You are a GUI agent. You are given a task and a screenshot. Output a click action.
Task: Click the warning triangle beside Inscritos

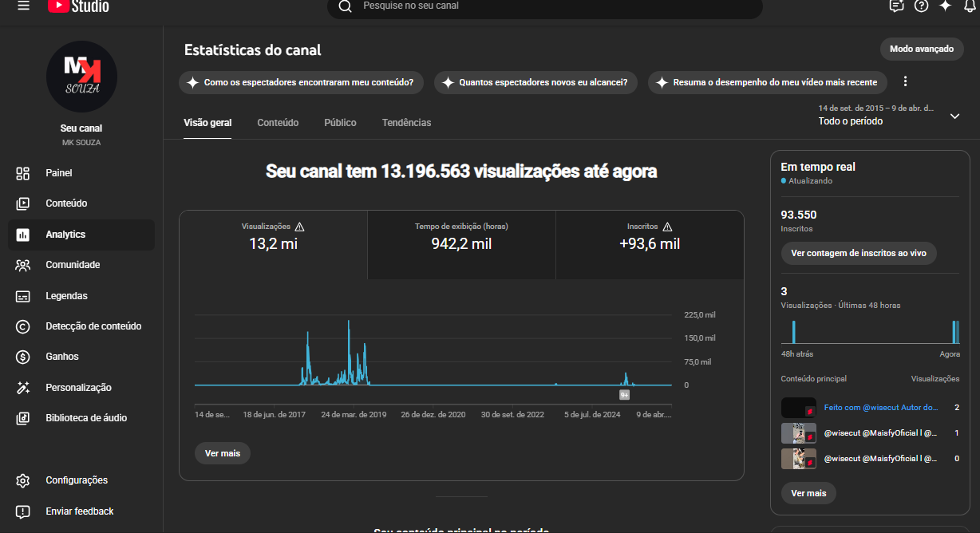pos(667,227)
